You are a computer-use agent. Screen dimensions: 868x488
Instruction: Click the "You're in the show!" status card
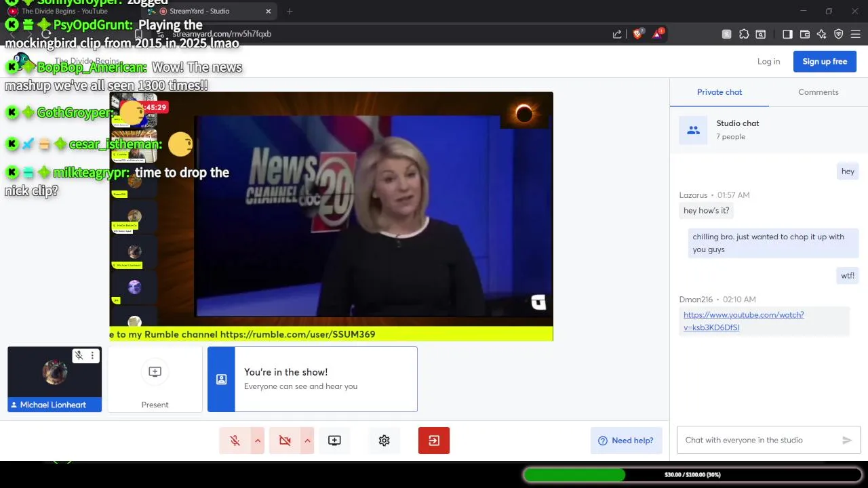(x=313, y=380)
